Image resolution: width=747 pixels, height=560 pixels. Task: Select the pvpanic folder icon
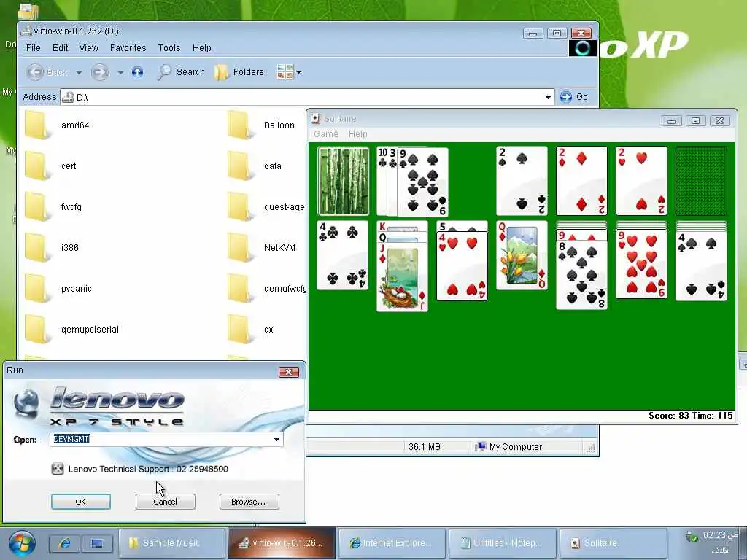coord(37,289)
